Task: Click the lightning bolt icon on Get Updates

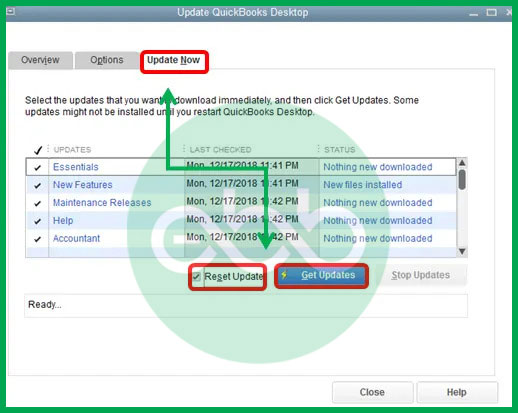Action: point(284,275)
